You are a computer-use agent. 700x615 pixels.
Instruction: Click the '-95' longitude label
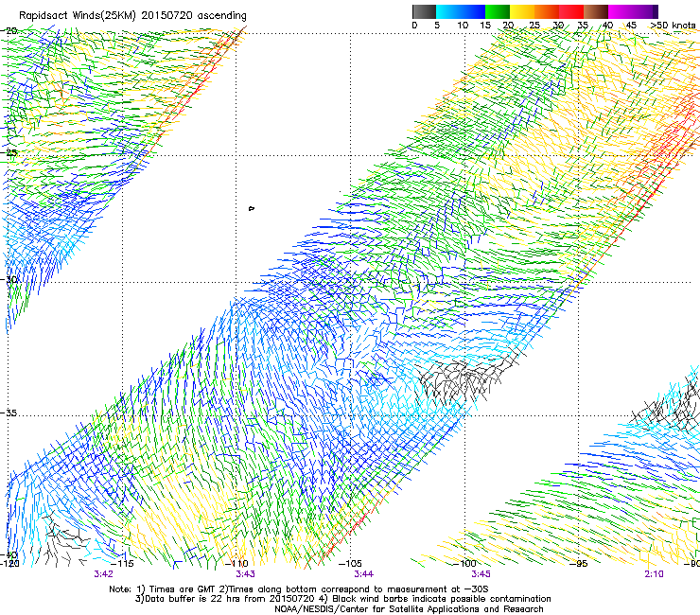[x=579, y=563]
